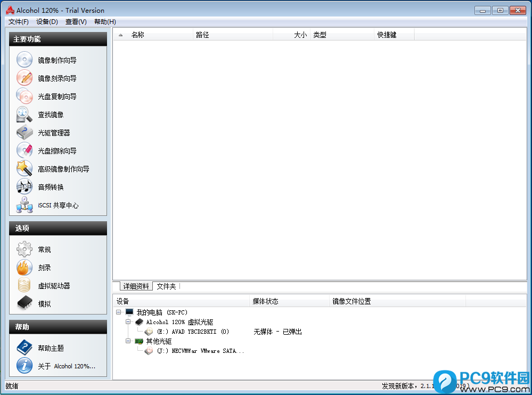This screenshot has height=395, width=532.
Task: Sort list by 大小 column header
Action: pyautogui.click(x=300, y=35)
